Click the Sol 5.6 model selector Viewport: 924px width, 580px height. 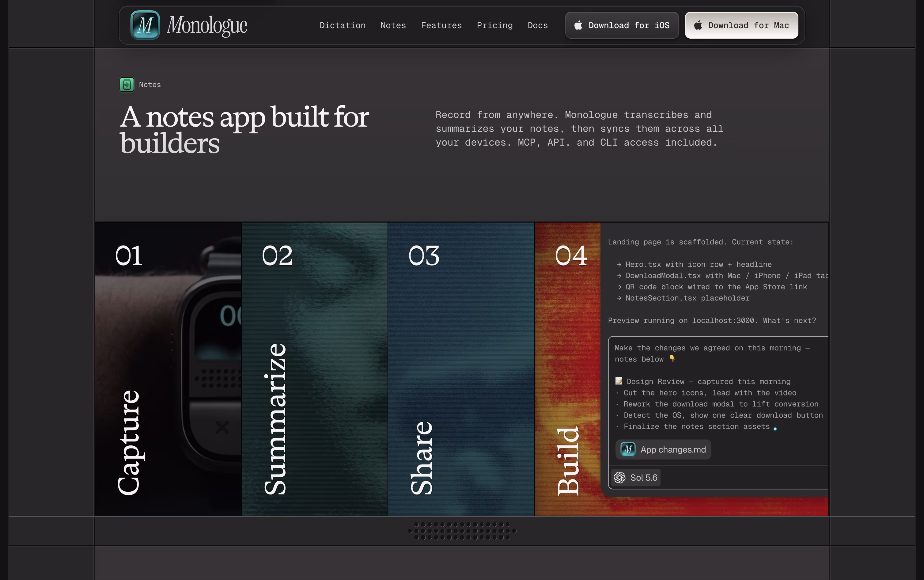(x=635, y=478)
